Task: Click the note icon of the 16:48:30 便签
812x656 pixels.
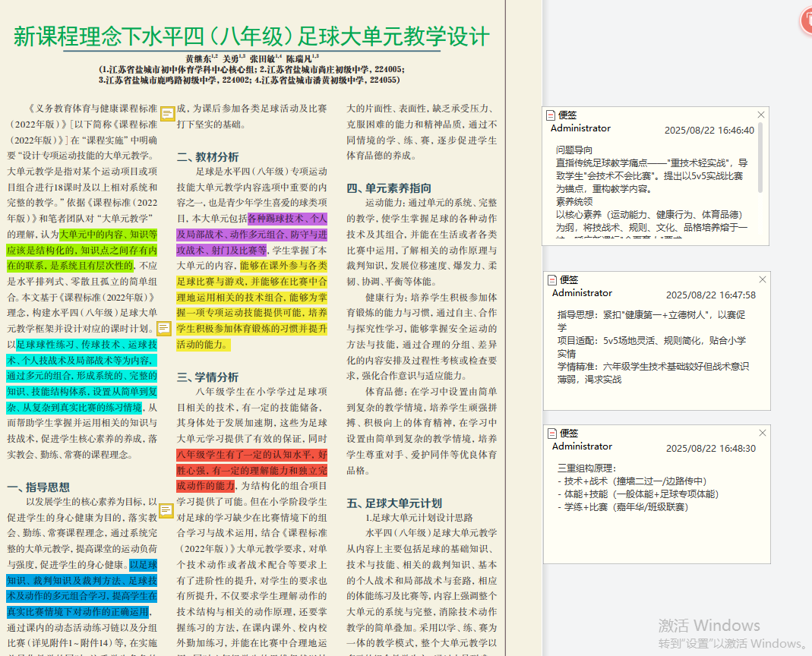Action: (x=552, y=433)
